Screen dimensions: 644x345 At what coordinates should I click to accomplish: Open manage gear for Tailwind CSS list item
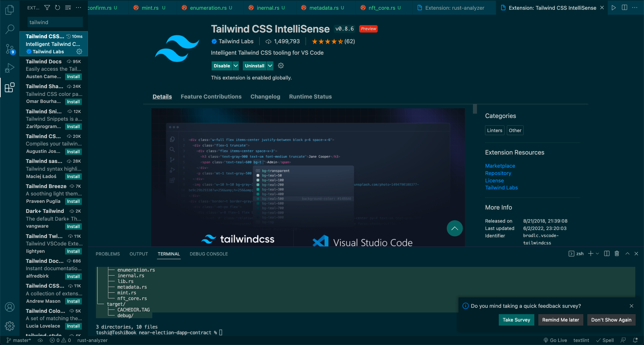pos(79,51)
